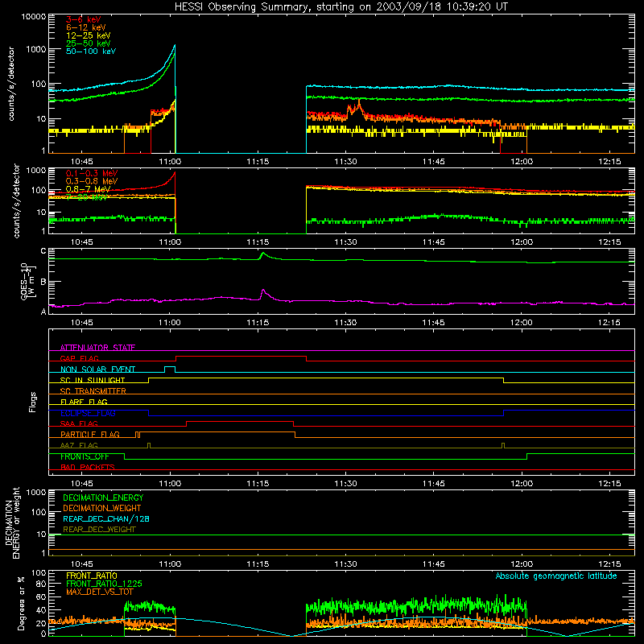Image resolution: width=644 pixels, height=644 pixels.
Task: Click the 11:15 tick label in top panel
Action: click(258, 162)
